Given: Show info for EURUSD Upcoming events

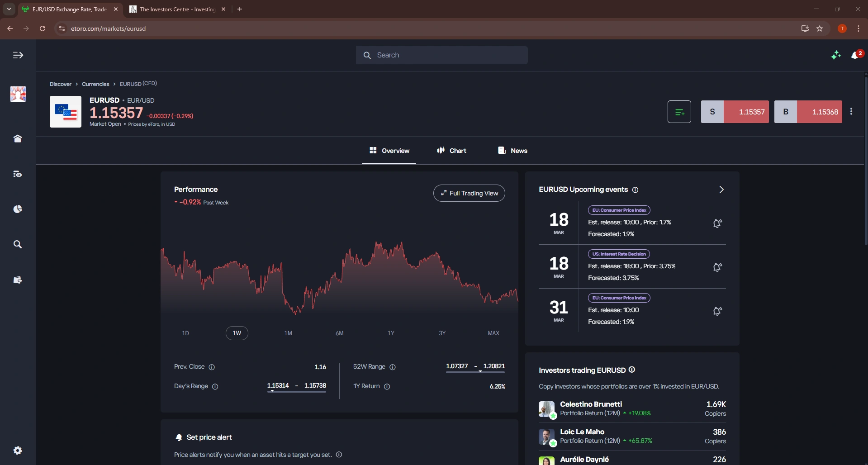Looking at the screenshot, I should 635,190.
